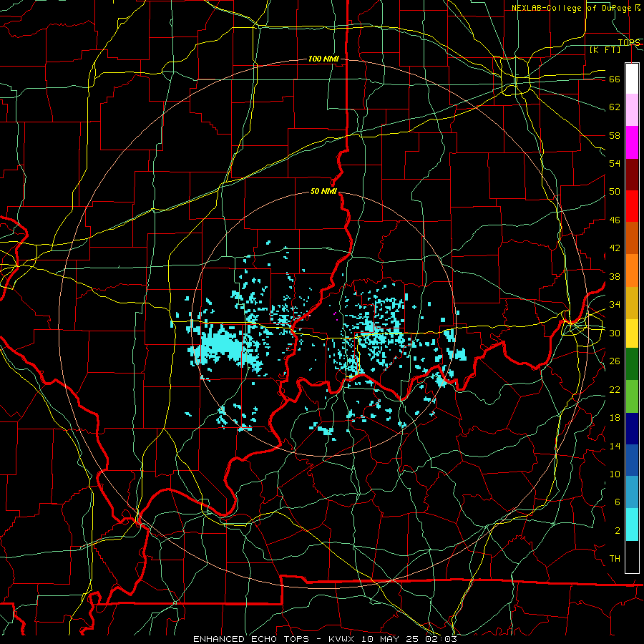This screenshot has width=644, height=644.
Task: Click the legend value "54"
Action: tap(615, 163)
